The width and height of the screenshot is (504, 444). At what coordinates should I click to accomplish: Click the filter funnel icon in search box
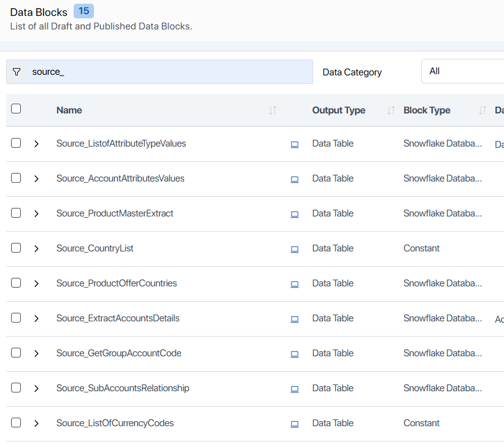click(x=17, y=72)
